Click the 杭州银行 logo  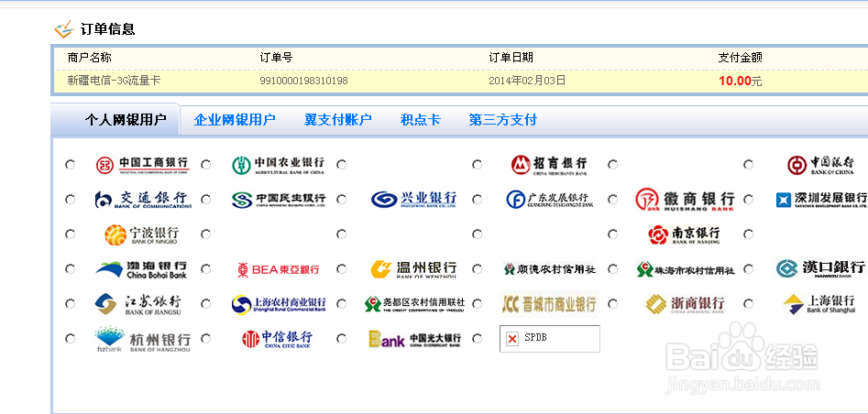(x=143, y=339)
